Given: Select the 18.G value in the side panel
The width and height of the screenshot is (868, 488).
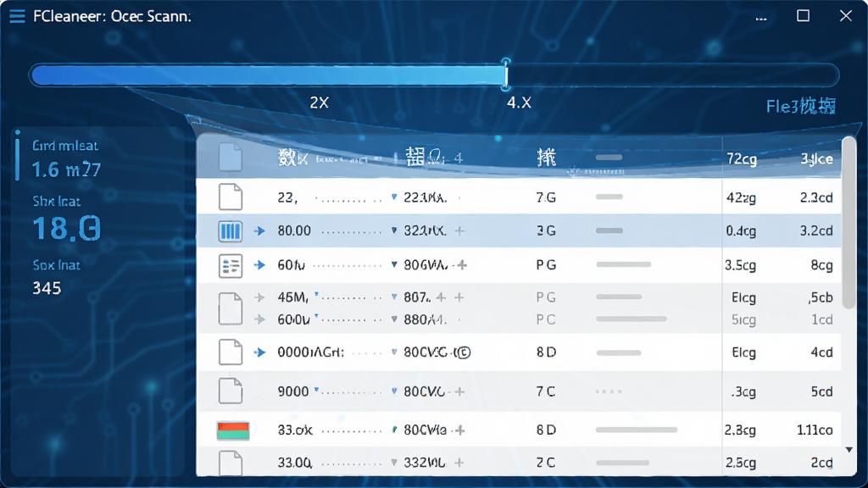Looking at the screenshot, I should pyautogui.click(x=66, y=228).
